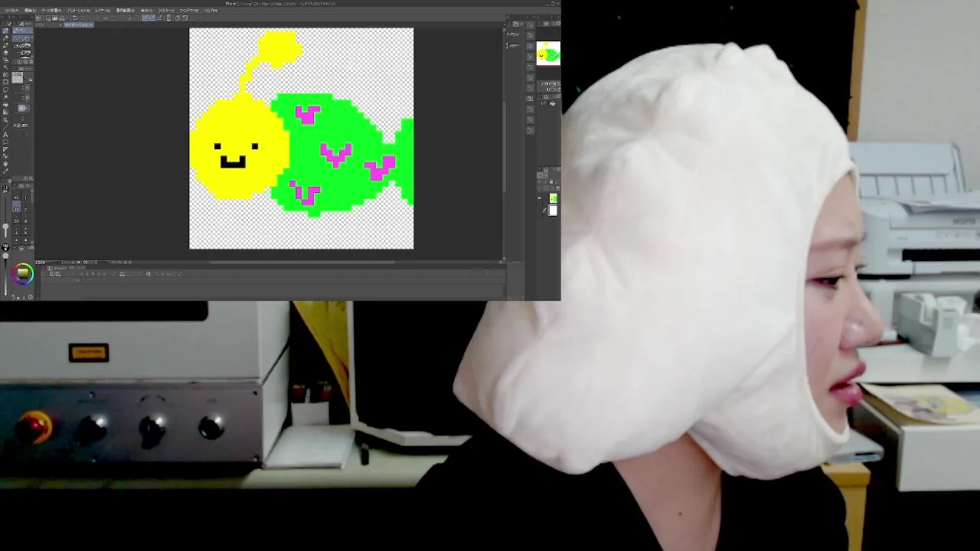This screenshot has height=551, width=980.
Task: Open the Animation menu
Action: [77, 10]
